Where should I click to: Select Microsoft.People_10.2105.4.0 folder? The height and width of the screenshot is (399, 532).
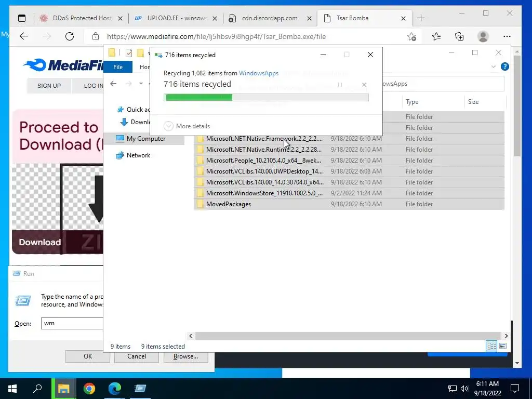point(349,160)
